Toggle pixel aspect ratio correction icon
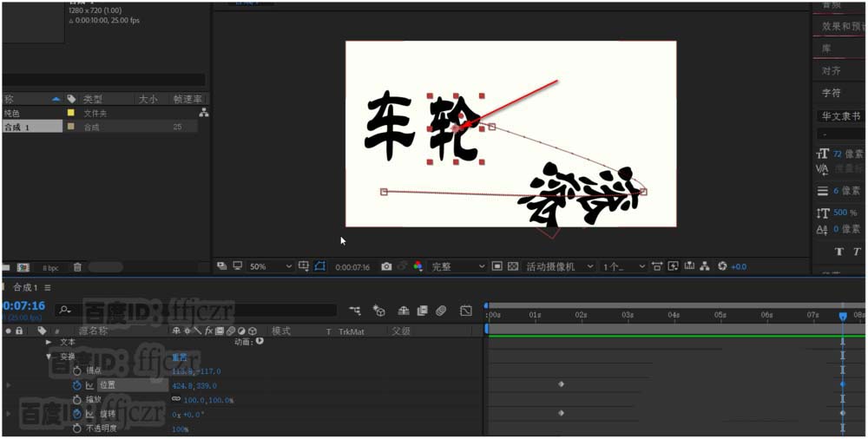 click(657, 266)
